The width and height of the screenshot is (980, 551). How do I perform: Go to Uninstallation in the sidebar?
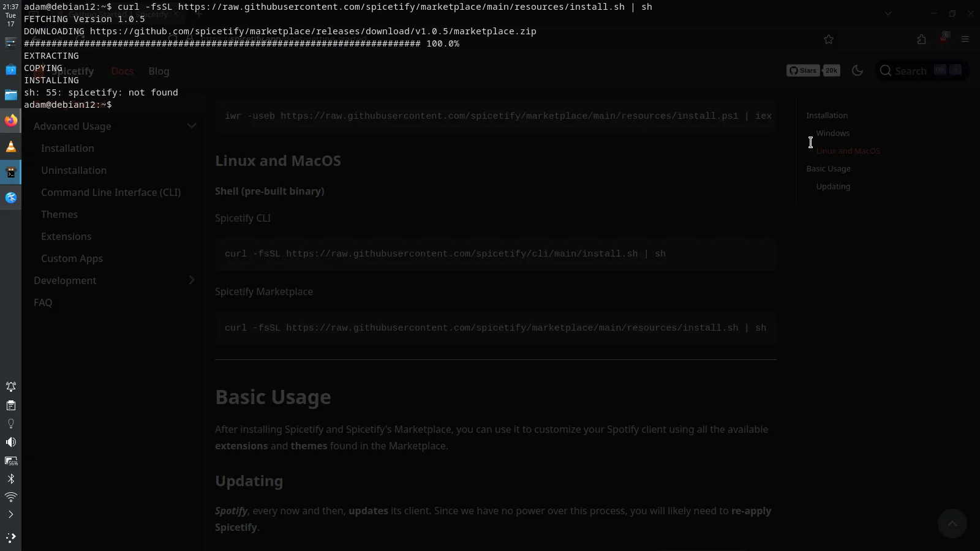(x=73, y=170)
